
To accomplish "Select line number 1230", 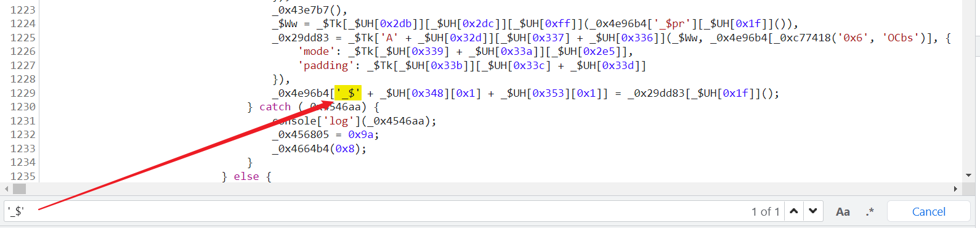I will pyautogui.click(x=23, y=107).
